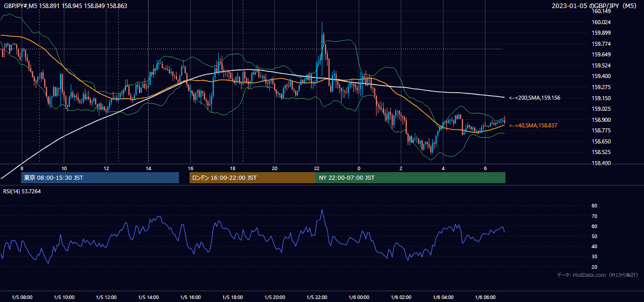Click the hour 20 label under price chart
The image size is (644, 302).
[x=275, y=168]
